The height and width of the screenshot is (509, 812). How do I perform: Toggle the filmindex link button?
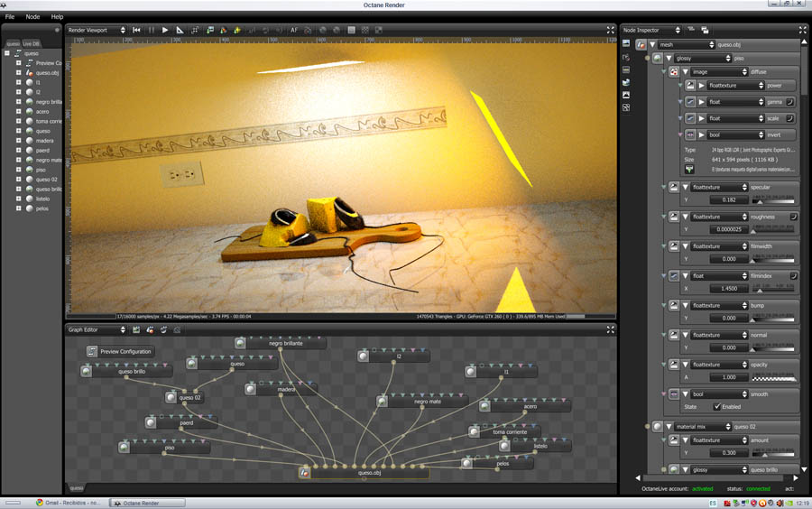click(793, 276)
